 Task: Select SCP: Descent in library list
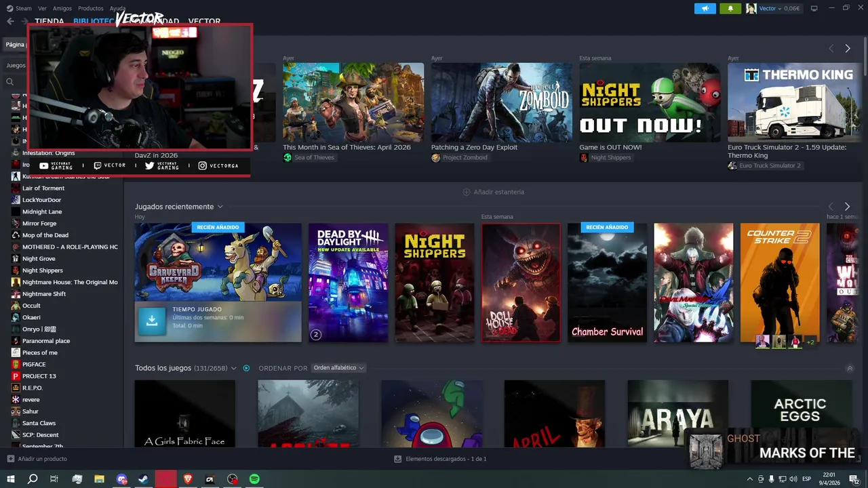coord(41,434)
